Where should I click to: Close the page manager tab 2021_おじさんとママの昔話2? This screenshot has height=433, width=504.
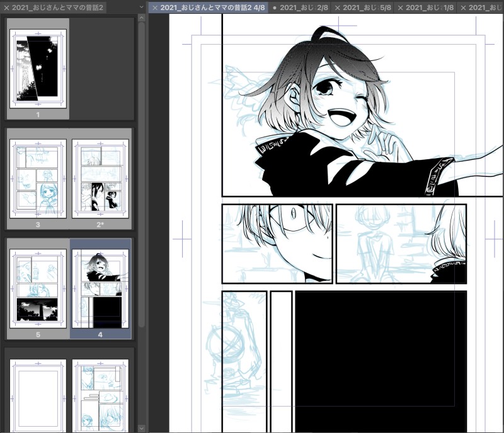tap(6, 8)
